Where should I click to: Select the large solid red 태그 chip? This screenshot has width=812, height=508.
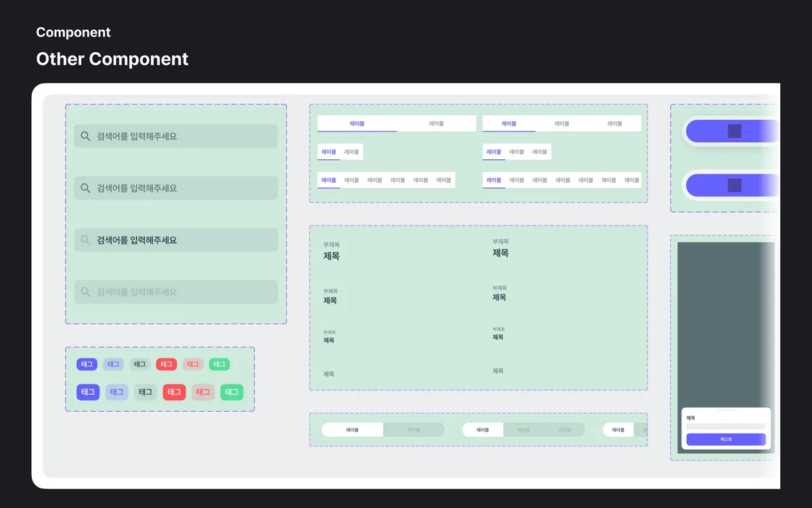[x=175, y=392]
